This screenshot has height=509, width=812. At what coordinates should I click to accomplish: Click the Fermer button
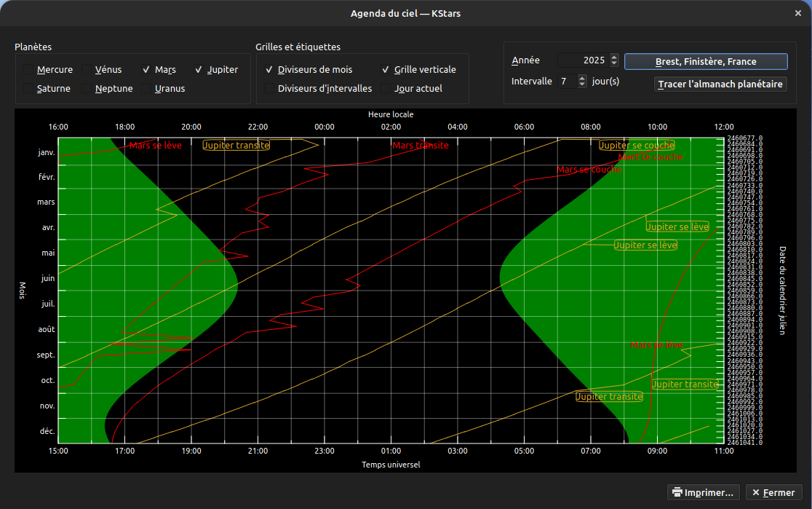773,492
